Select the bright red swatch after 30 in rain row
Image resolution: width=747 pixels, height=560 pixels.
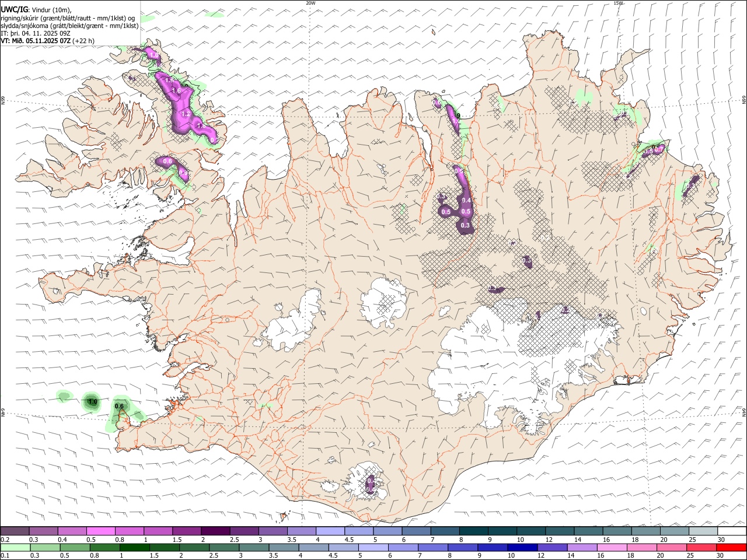pyautogui.click(x=732, y=547)
